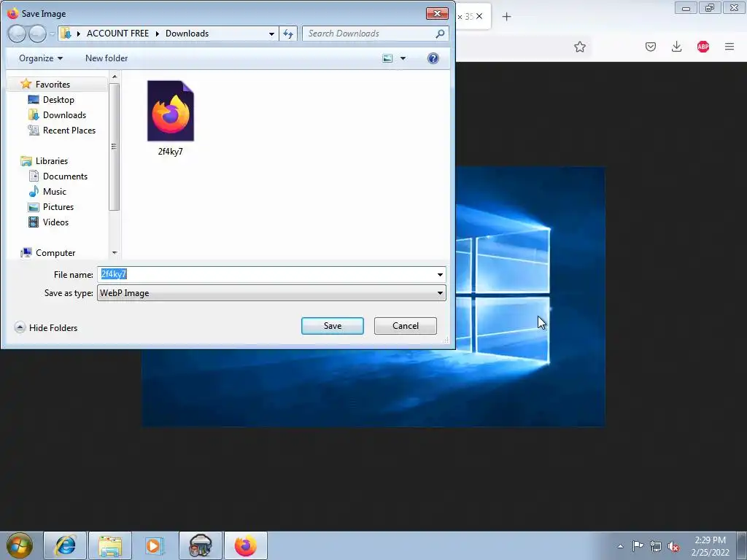Open the Firefox hamburger menu
Image resolution: width=747 pixels, height=560 pixels.
pos(729,47)
